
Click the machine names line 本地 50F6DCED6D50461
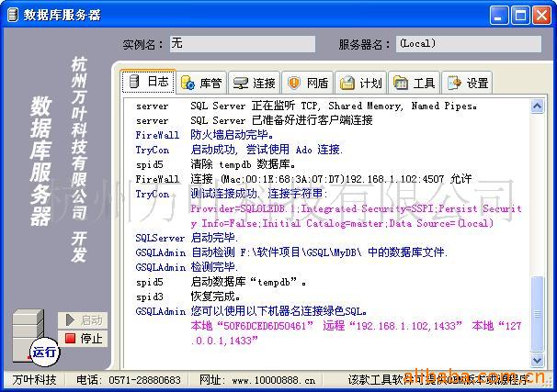(356, 333)
